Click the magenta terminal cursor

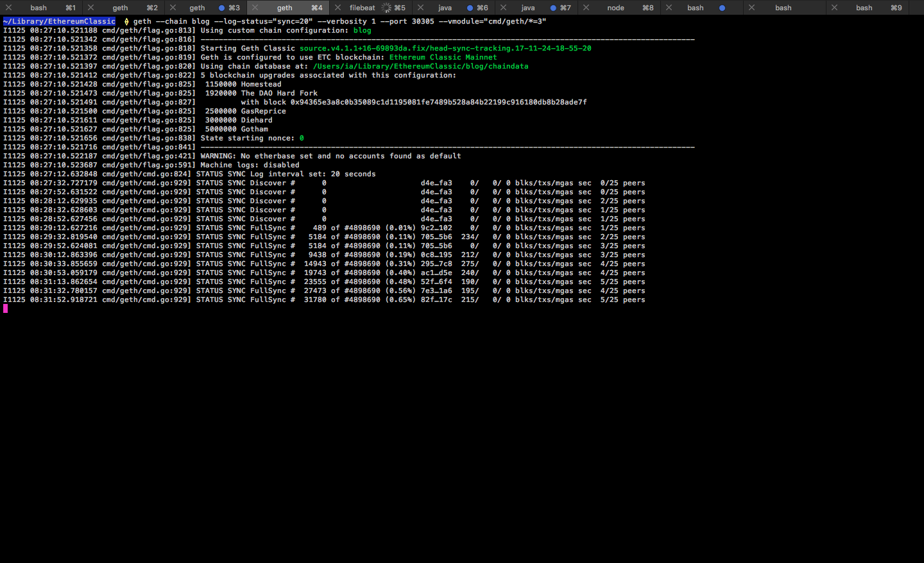point(5,308)
